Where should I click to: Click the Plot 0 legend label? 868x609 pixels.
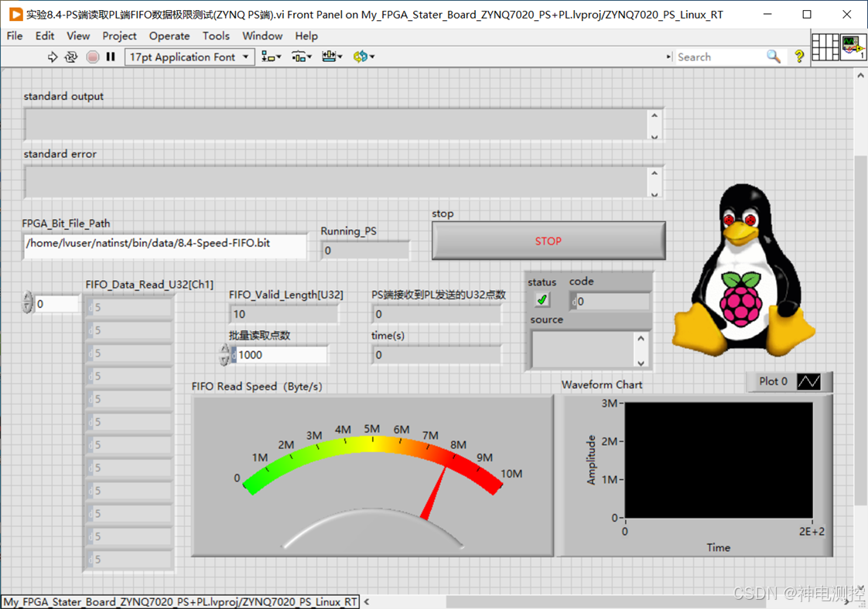tap(773, 381)
